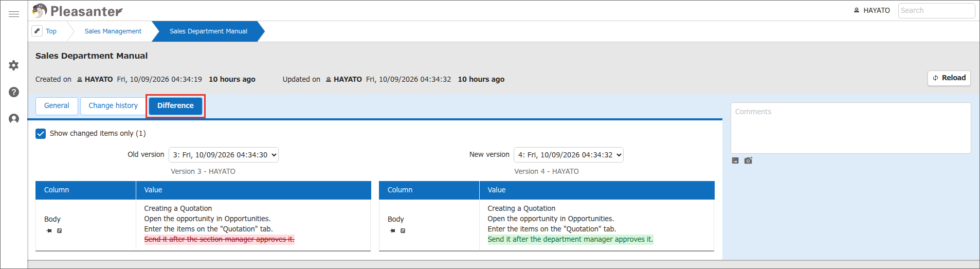
Task: Open the help question mark icon
Action: click(14, 92)
